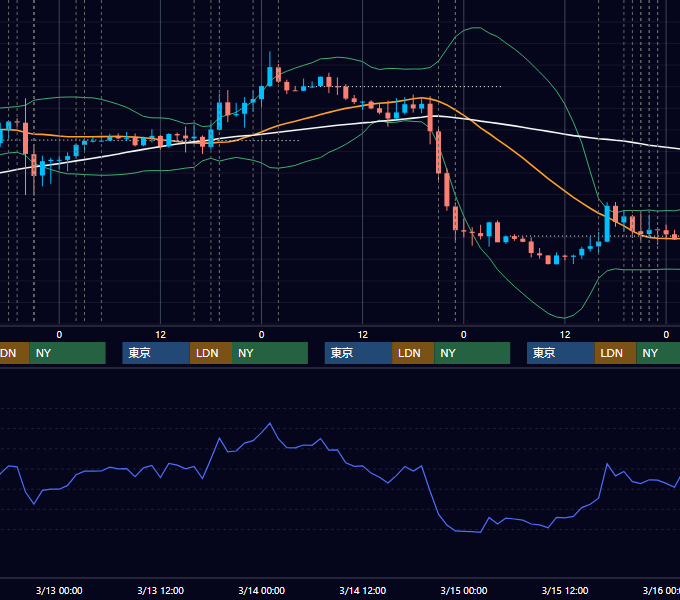Click the 3/14 00:00 date label
The image size is (680, 600).
point(262,590)
